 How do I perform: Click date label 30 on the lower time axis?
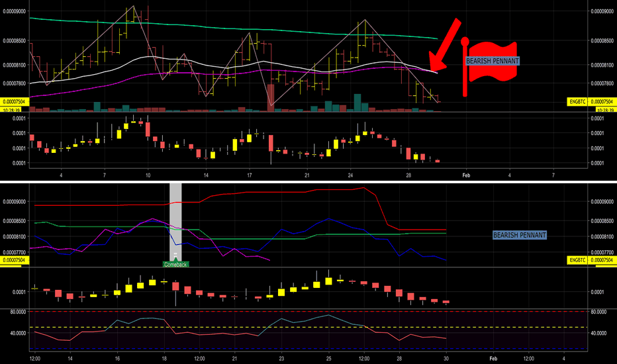[x=446, y=359]
